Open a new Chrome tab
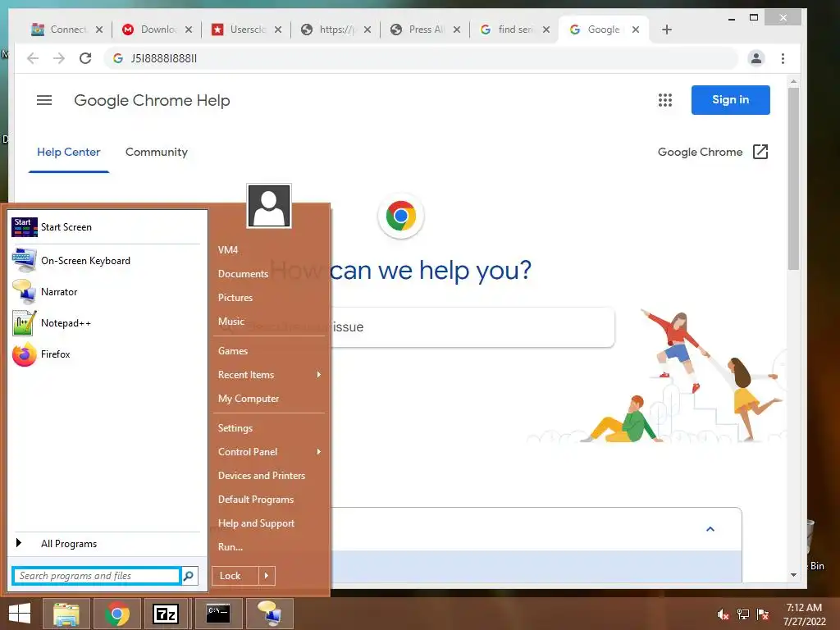Viewport: 840px width, 630px height. pyautogui.click(x=666, y=30)
